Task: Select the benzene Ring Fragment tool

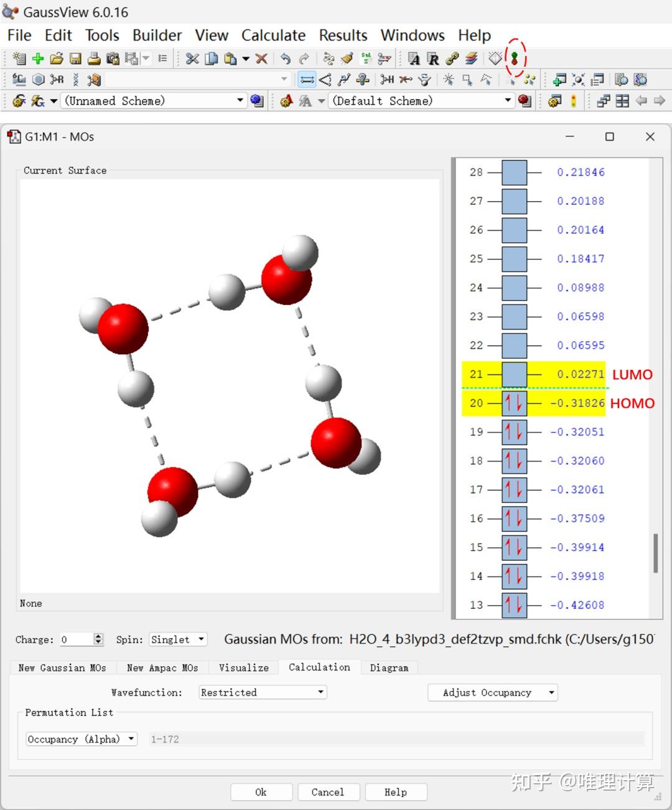Action: coord(39,80)
